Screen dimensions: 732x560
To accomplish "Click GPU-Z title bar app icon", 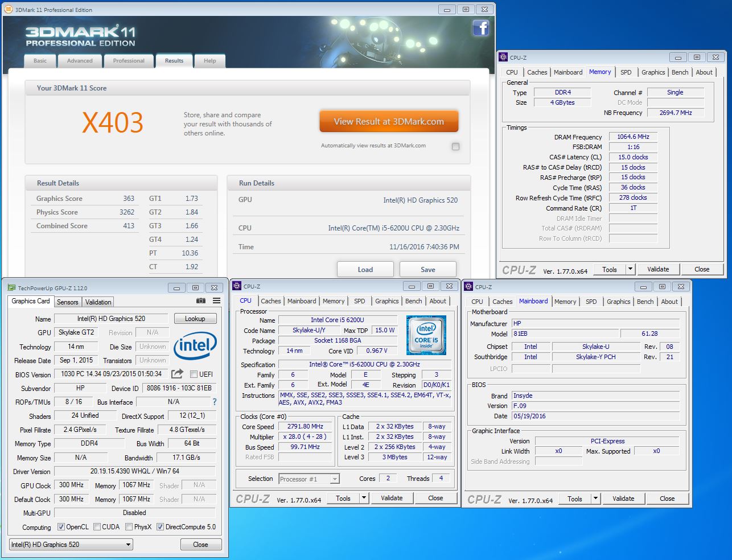I will click(12, 288).
